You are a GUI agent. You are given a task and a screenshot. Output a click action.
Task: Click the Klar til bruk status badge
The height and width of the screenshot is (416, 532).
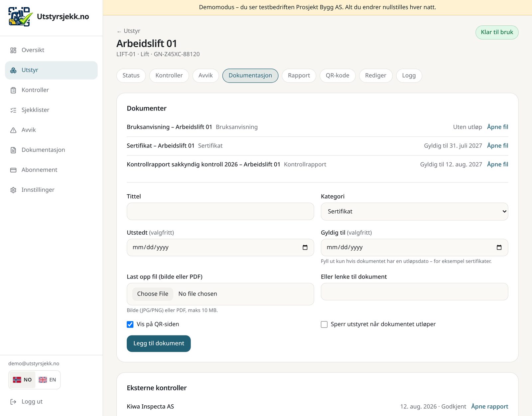pyautogui.click(x=497, y=32)
